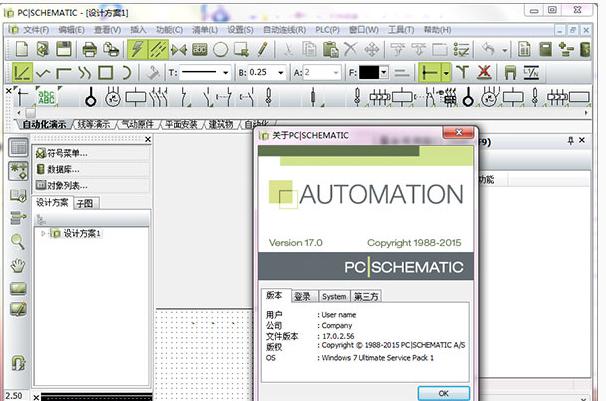The height and width of the screenshot is (401, 606).
Task: Open the B line width 0.25 dropdown
Action: pos(281,73)
